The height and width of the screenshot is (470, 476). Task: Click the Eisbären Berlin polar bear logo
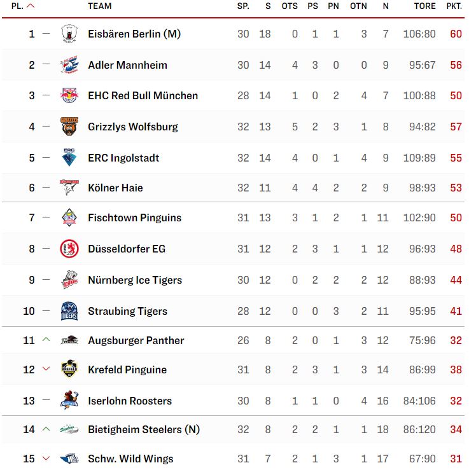pyautogui.click(x=69, y=34)
